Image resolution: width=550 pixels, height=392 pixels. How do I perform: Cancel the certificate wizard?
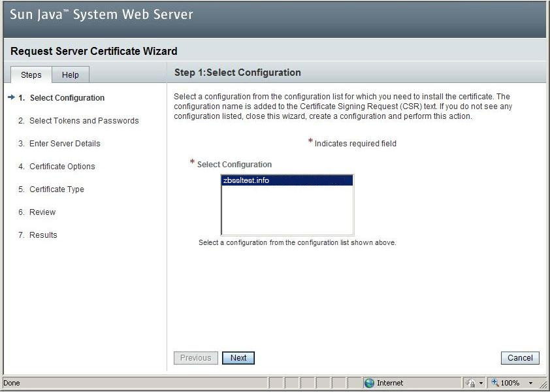520,358
